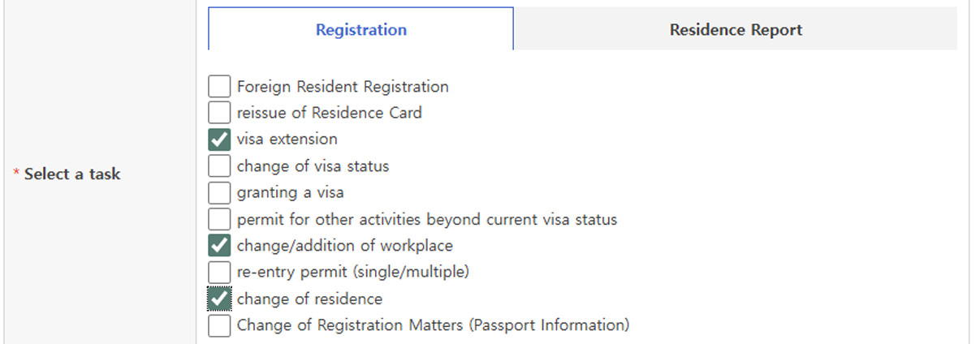Enable the change of visa status checkbox
Screen dimensions: 980x344
(219, 166)
